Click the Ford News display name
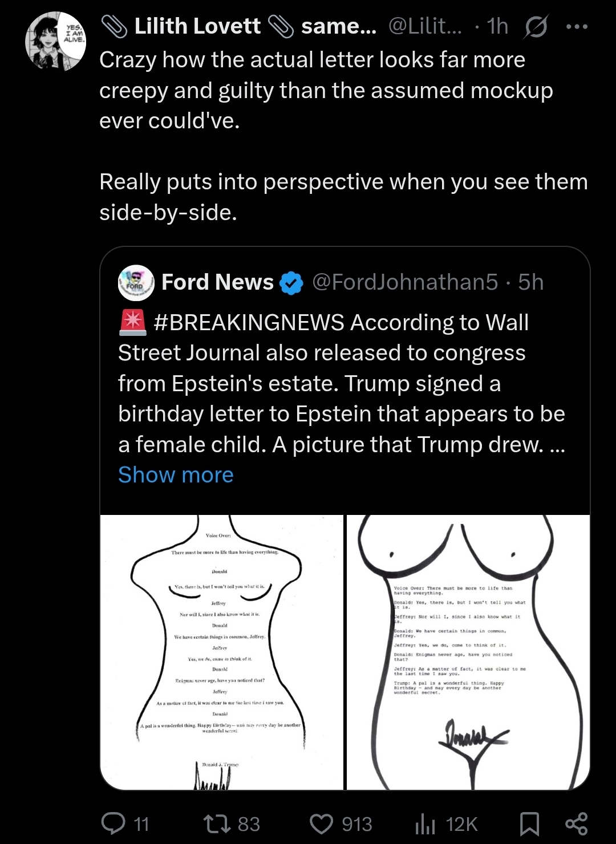Image resolution: width=616 pixels, height=844 pixels. click(x=217, y=282)
